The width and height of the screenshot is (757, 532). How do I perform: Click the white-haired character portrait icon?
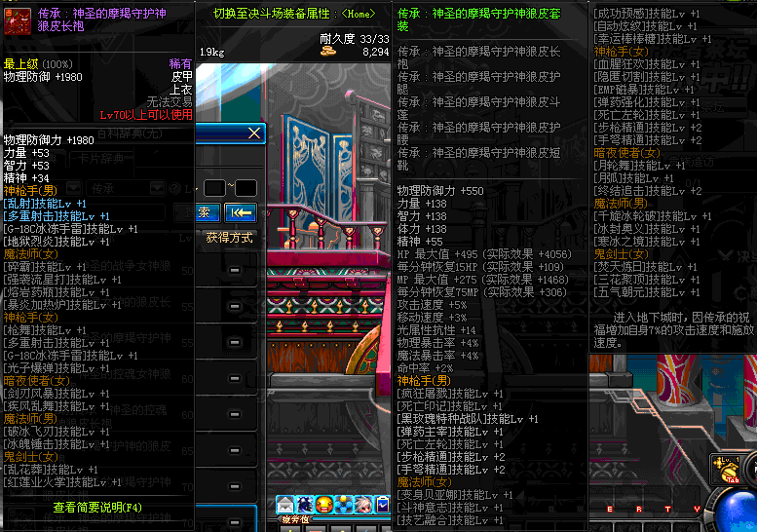pyautogui.click(x=361, y=505)
